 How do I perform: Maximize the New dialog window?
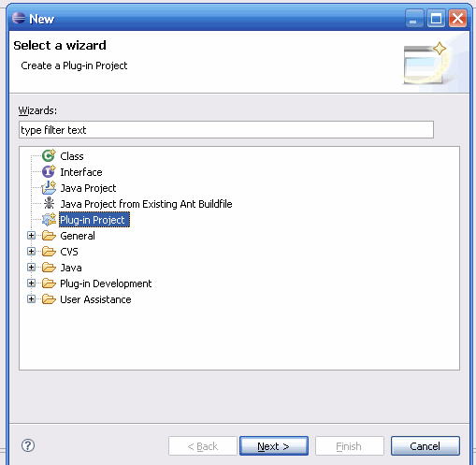pyautogui.click(x=436, y=19)
